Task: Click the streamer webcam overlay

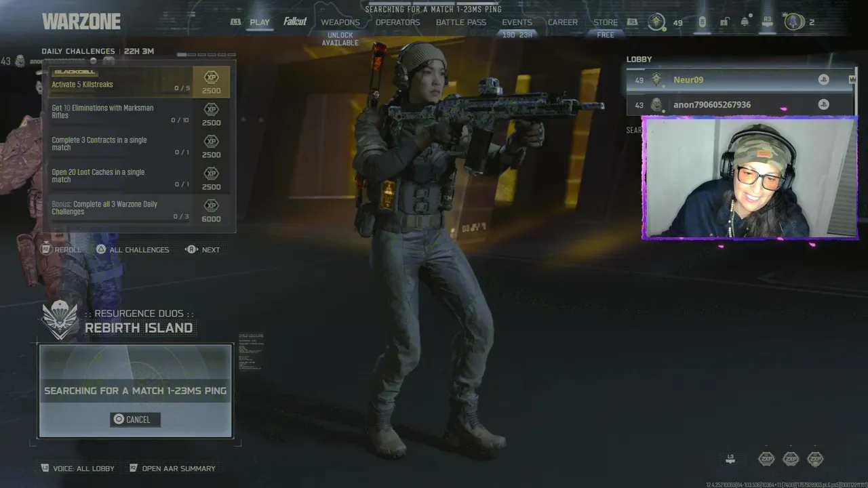Action: tap(750, 178)
